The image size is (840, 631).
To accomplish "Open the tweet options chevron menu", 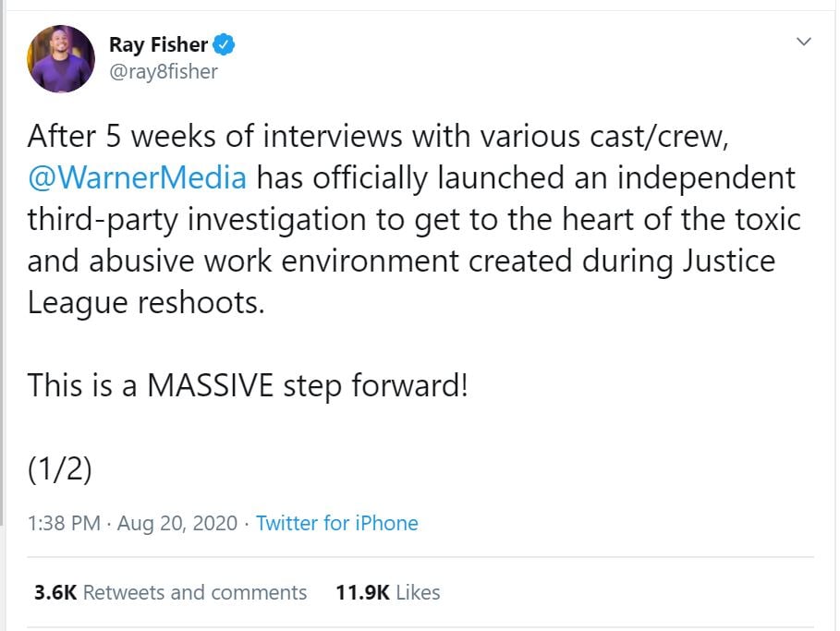I will coord(803,42).
